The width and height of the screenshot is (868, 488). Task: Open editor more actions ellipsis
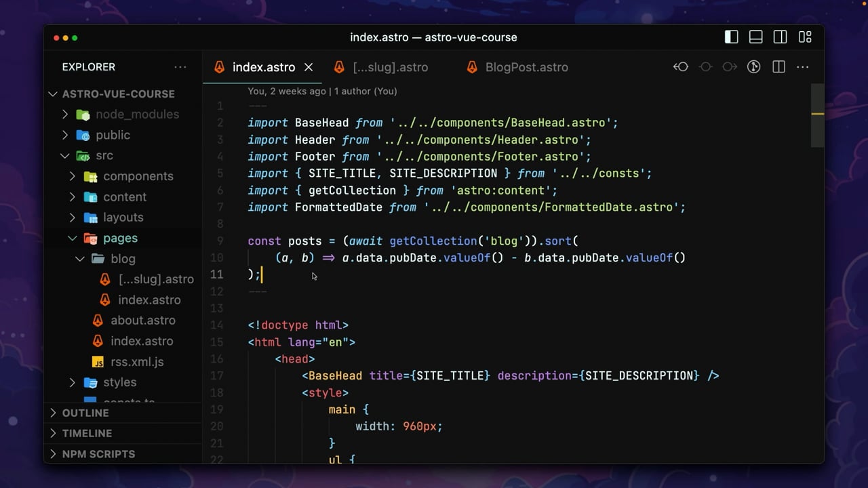click(x=803, y=67)
